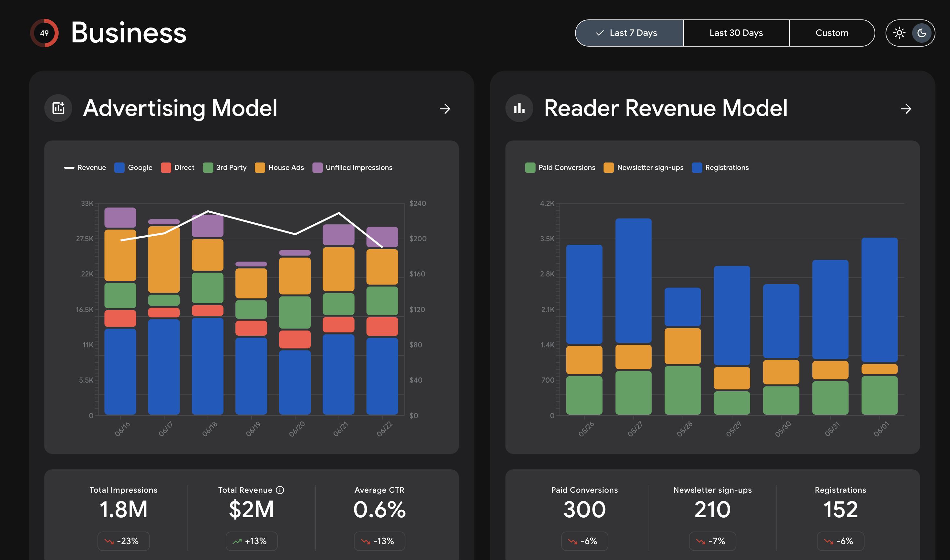Click the -7% newsletter change badge
This screenshot has height=560, width=950.
pyautogui.click(x=712, y=541)
